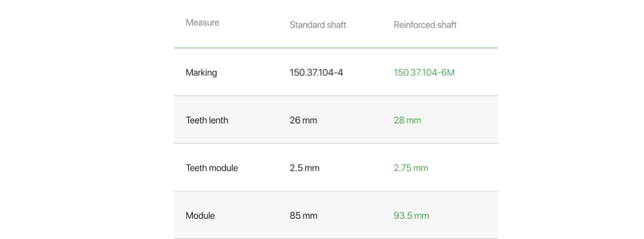The height and width of the screenshot is (239, 644).
Task: Select the 2.5 mm teeth module value
Action: [x=304, y=168]
